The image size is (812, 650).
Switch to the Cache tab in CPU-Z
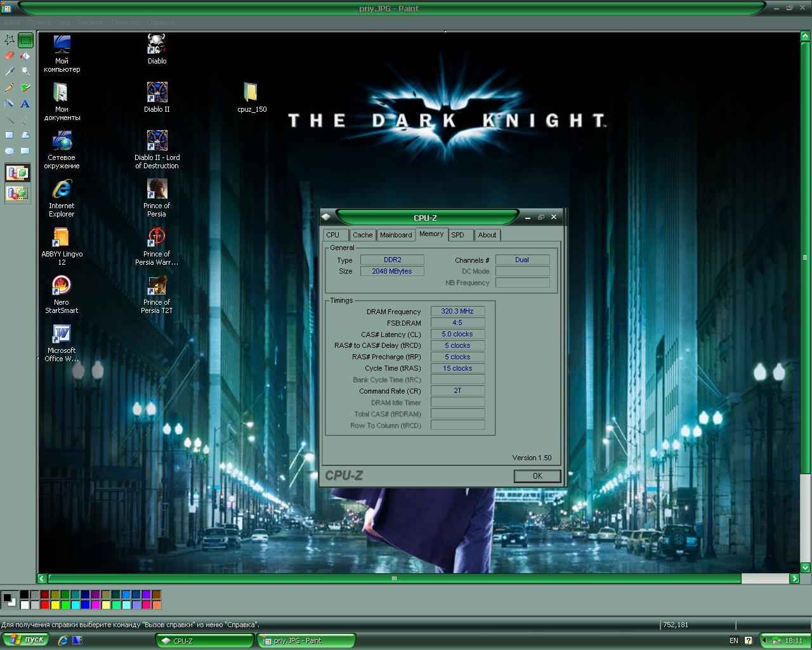click(363, 235)
